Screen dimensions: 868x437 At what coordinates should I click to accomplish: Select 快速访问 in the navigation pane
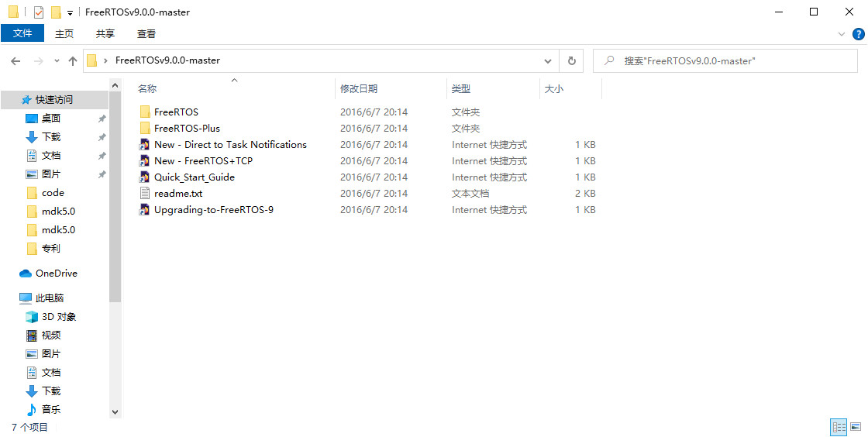[54, 100]
